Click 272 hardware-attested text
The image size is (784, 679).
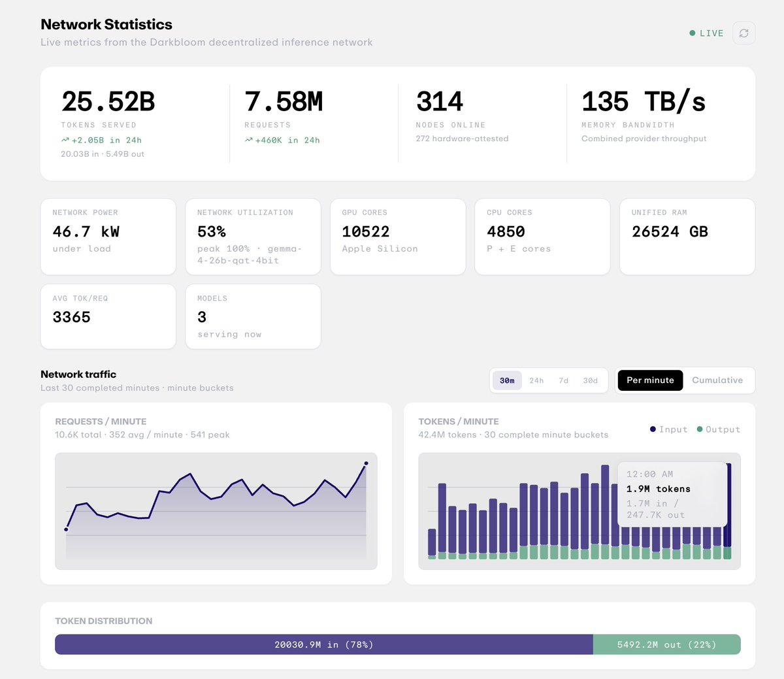462,139
